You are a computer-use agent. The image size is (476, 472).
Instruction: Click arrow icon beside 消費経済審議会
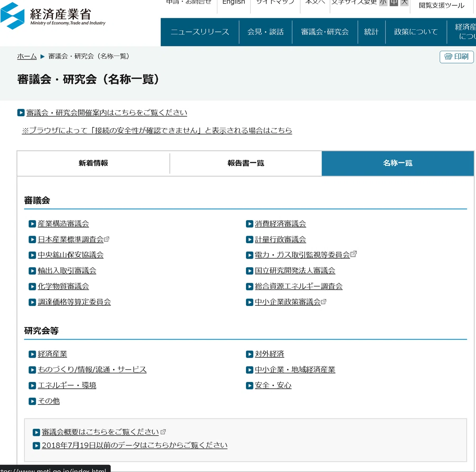click(x=250, y=224)
